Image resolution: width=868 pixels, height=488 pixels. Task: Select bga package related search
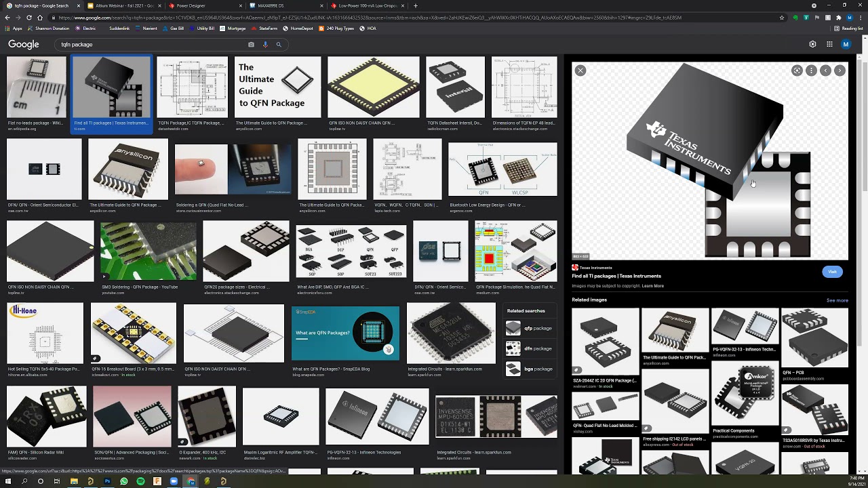pyautogui.click(x=530, y=369)
